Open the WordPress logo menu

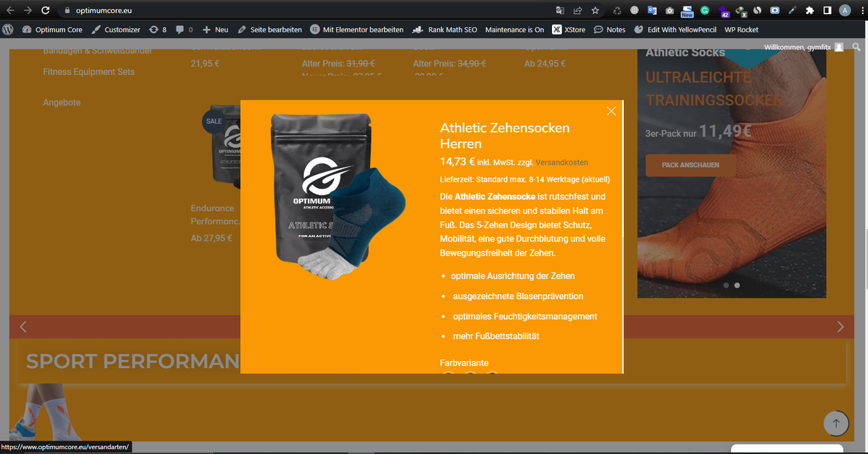tap(8, 29)
